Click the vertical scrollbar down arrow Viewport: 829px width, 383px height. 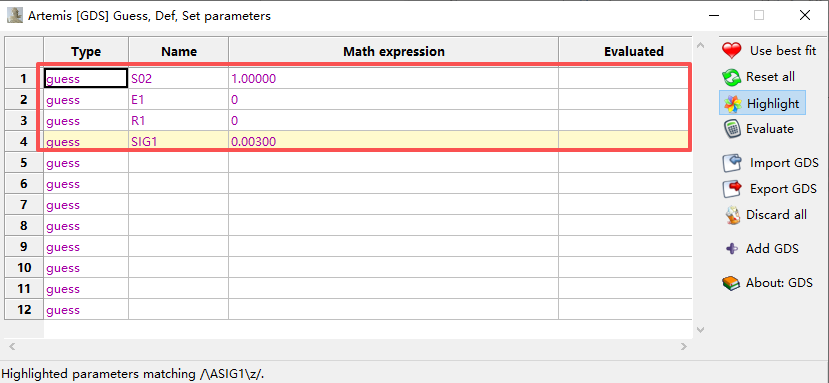[x=701, y=330]
